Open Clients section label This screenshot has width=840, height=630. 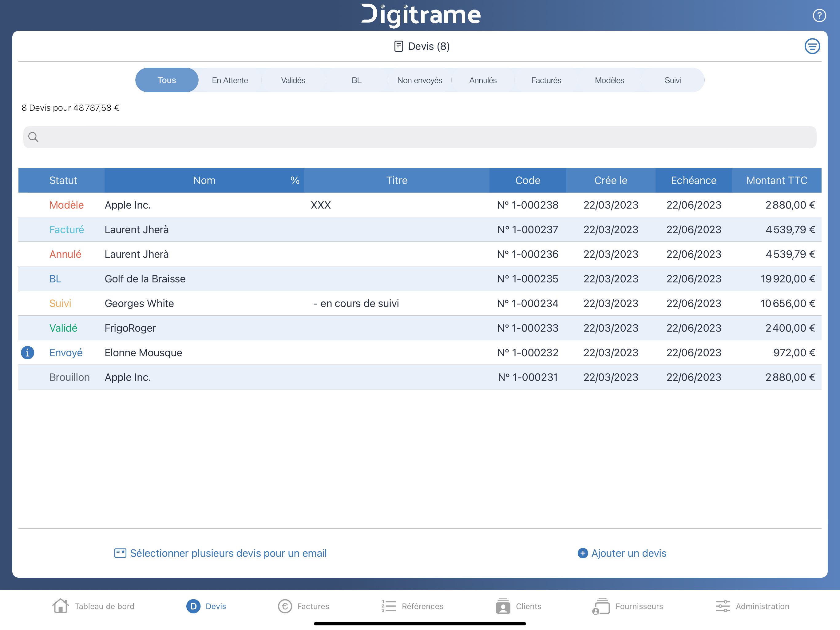click(x=529, y=606)
